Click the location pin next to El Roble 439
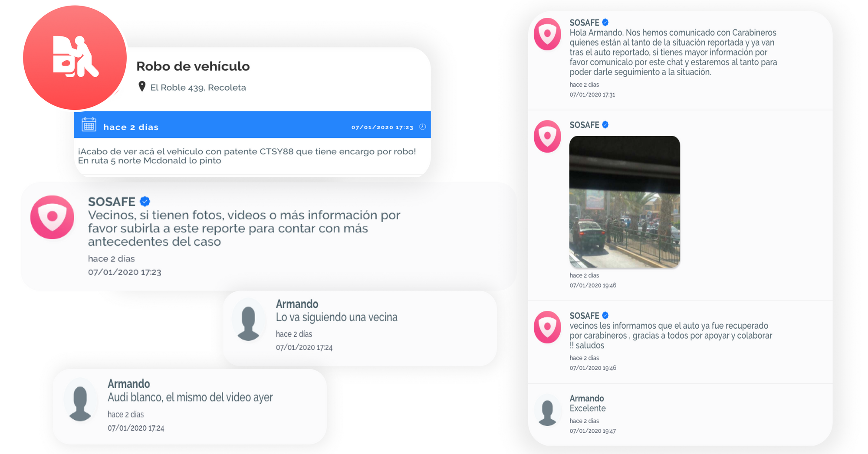The height and width of the screenshot is (454, 868). click(141, 87)
